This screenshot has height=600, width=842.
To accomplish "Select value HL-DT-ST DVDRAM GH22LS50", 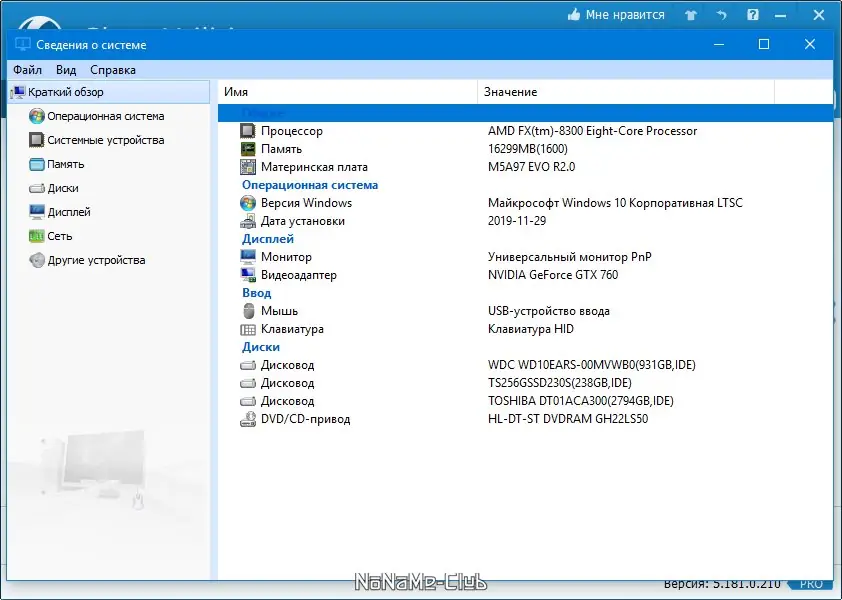I will coord(568,419).
